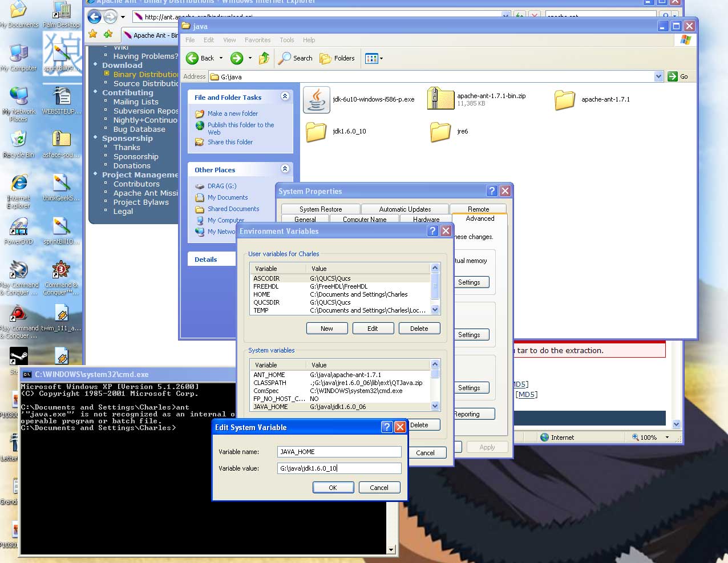
Task: Switch to Automatic Updates tab
Action: [405, 209]
